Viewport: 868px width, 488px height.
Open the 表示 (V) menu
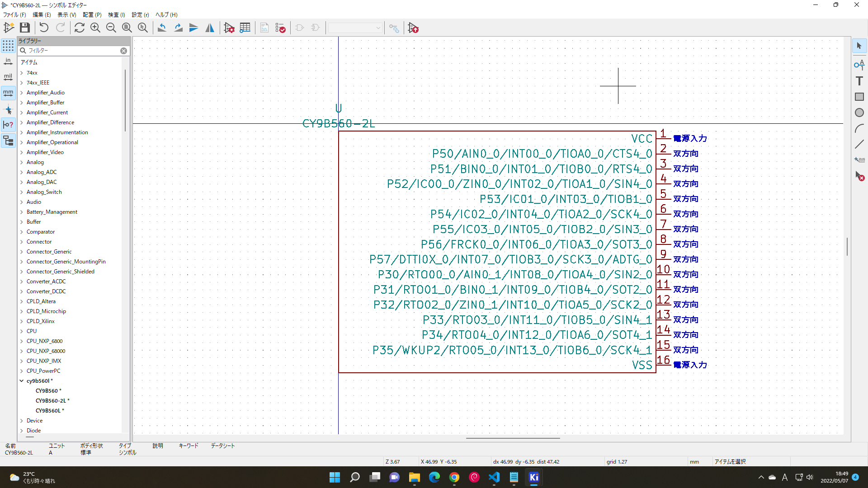coord(66,15)
